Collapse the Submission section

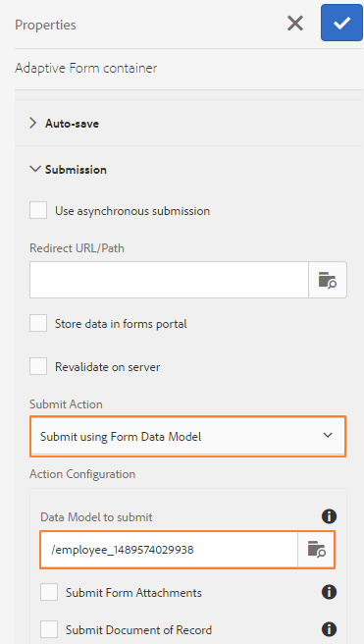pos(35,169)
